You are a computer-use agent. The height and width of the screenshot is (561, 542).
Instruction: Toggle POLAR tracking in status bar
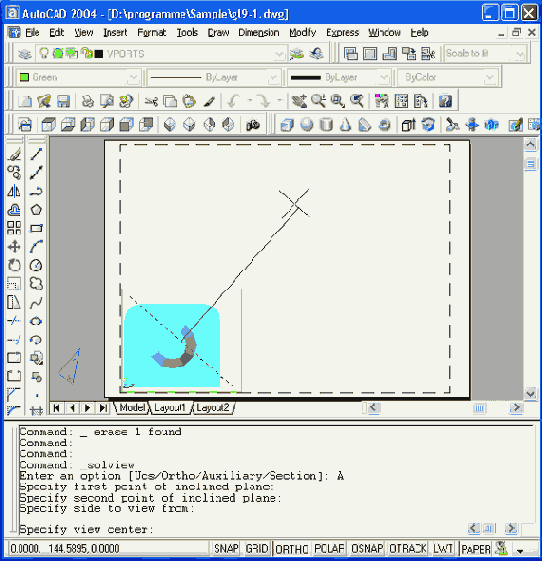329,549
